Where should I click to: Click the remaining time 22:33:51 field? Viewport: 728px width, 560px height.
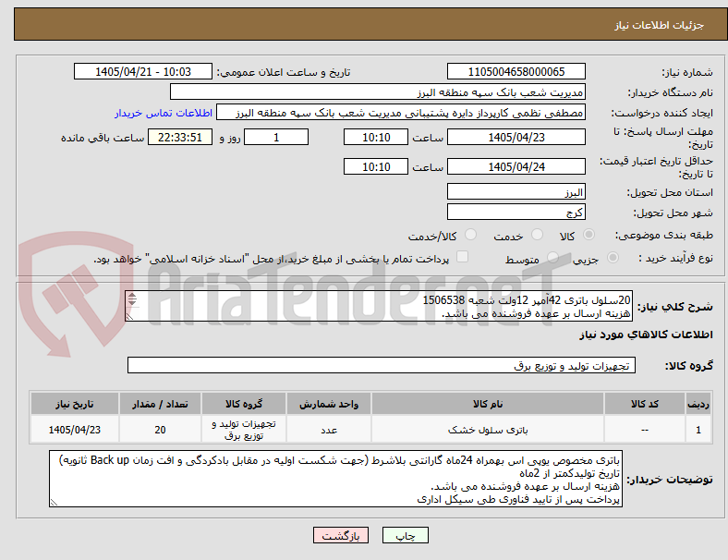[x=180, y=137]
